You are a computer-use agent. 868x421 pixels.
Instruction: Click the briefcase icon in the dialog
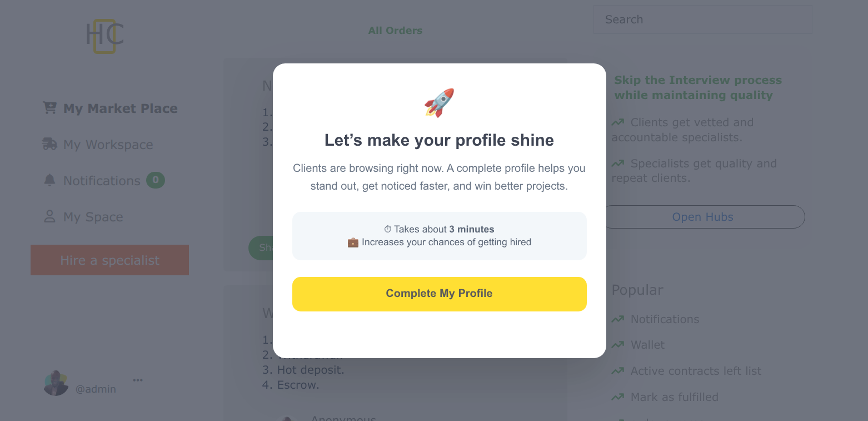click(353, 242)
